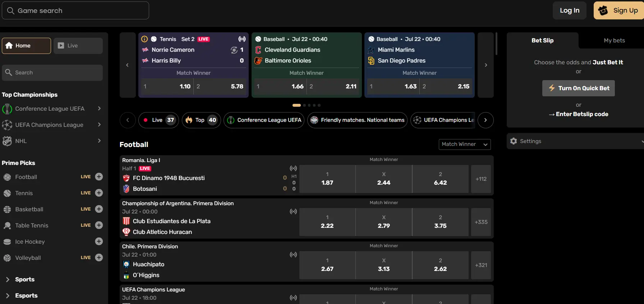Click the UEFA Champions League sidebar icon

[7, 125]
